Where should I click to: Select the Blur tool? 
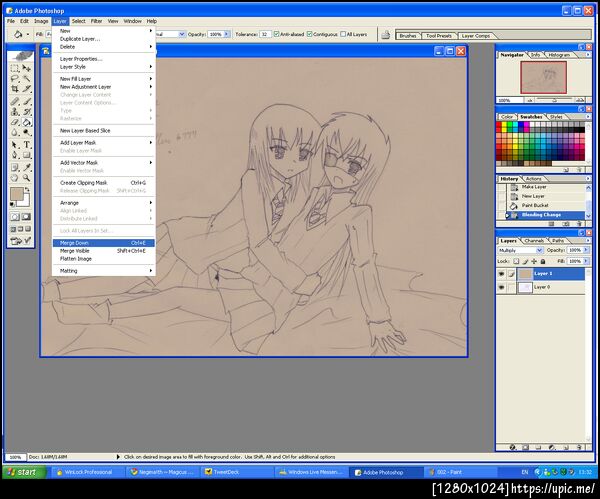point(15,133)
